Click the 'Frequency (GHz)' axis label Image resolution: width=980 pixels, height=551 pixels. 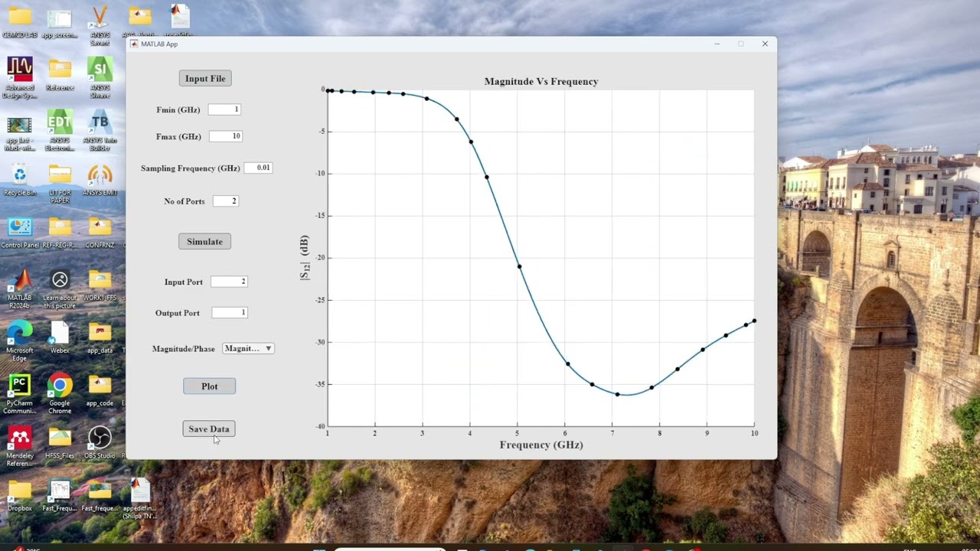(541, 445)
